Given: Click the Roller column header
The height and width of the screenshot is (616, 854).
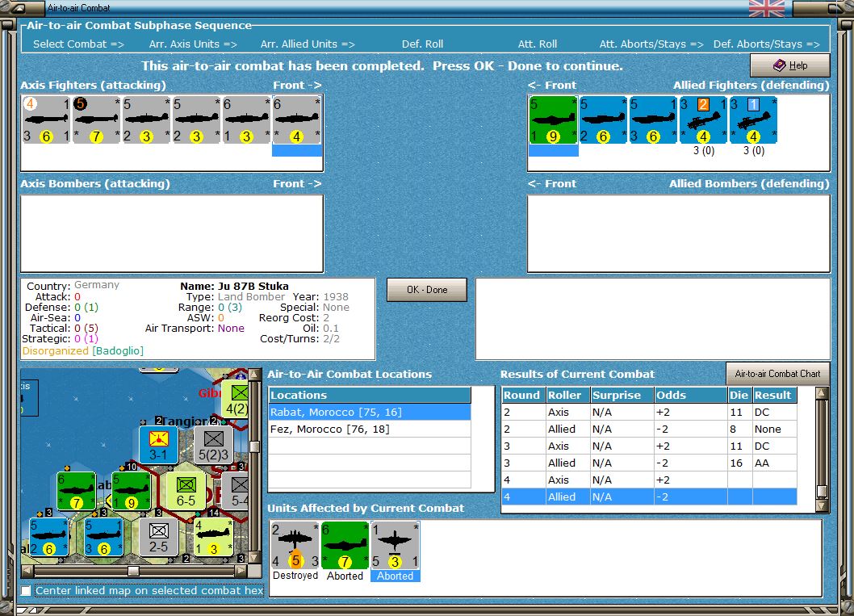Looking at the screenshot, I should coord(568,395).
